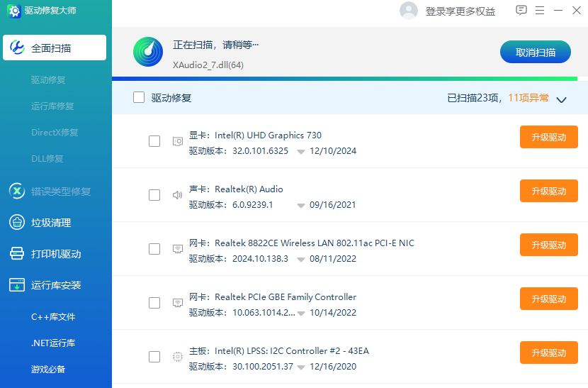
Task: Go to 错误类型修复 in sidebar
Action: pos(61,192)
